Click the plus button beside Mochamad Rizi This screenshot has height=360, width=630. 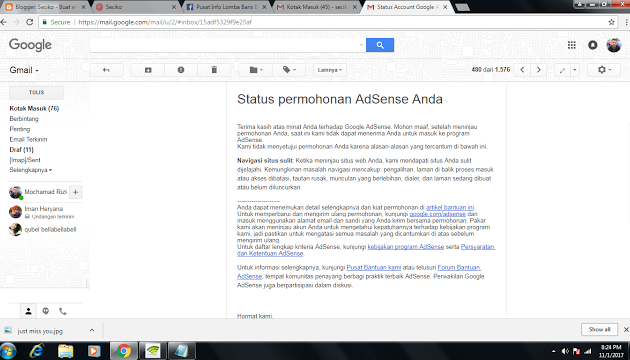pos(76,192)
